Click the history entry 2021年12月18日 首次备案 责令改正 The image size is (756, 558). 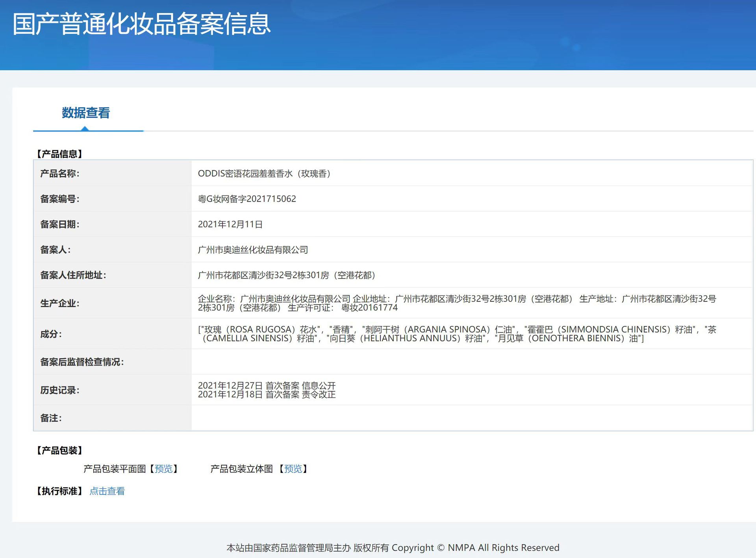pos(267,394)
